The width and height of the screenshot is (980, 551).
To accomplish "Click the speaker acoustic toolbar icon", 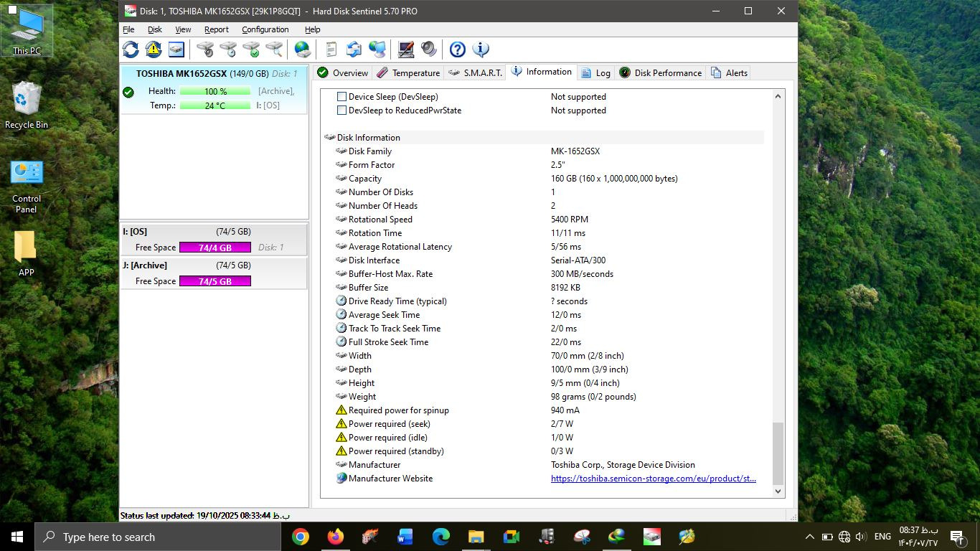I will pos(429,50).
